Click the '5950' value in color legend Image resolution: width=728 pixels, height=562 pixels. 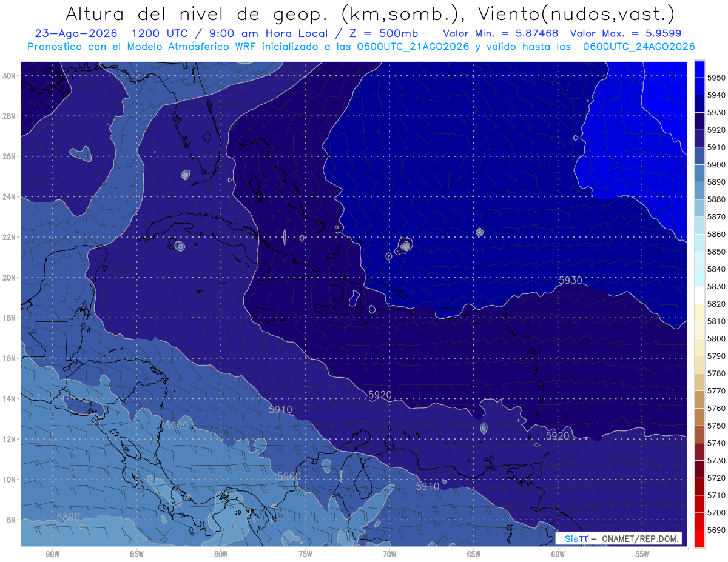point(716,78)
